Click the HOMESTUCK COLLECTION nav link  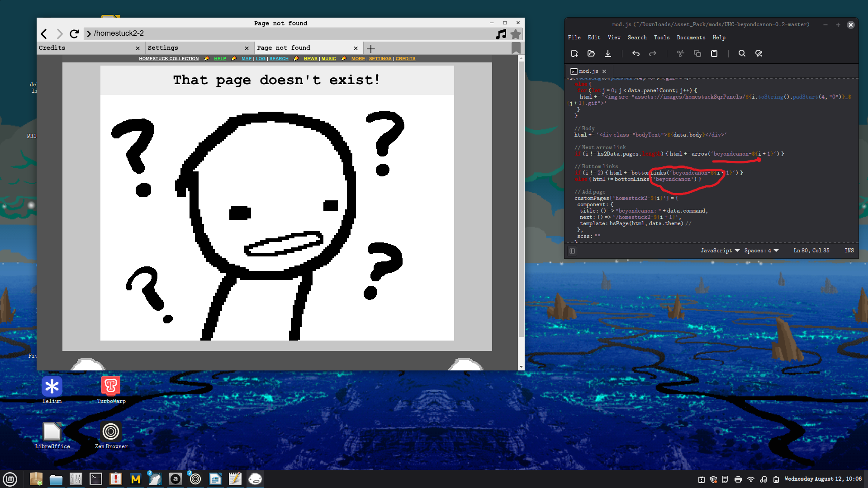[169, 59]
